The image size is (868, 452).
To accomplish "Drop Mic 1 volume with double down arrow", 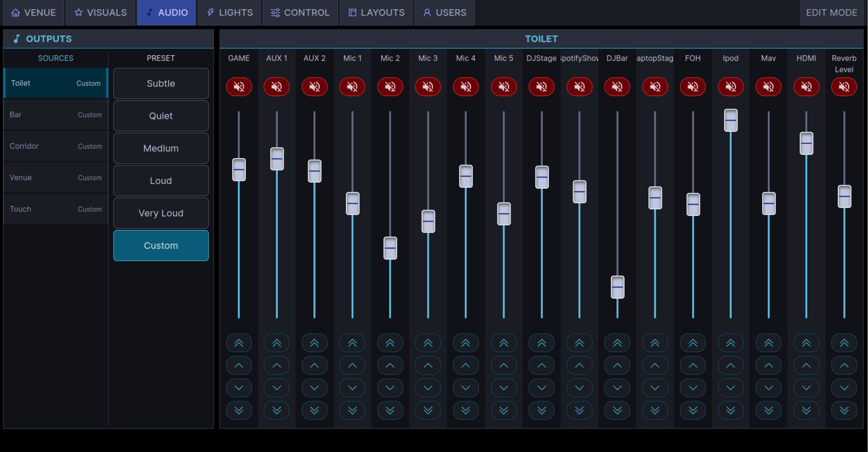I will (x=352, y=410).
